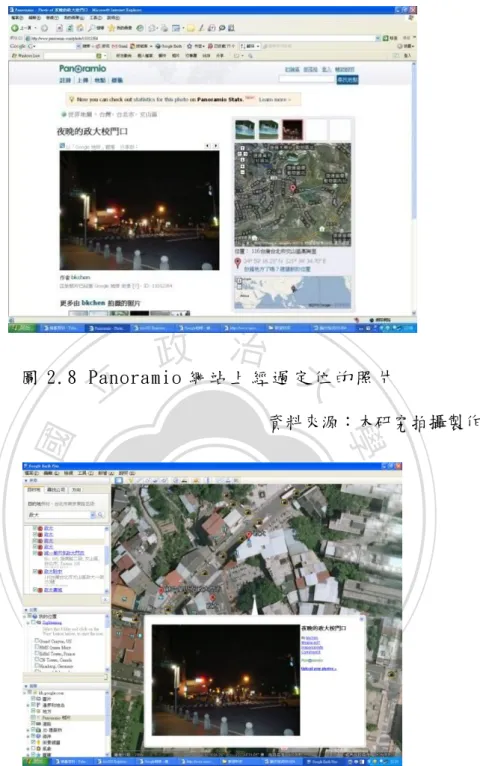Click the Back arrow in Internet Explorer
This screenshot has width=480, height=766.
click(x=15, y=28)
